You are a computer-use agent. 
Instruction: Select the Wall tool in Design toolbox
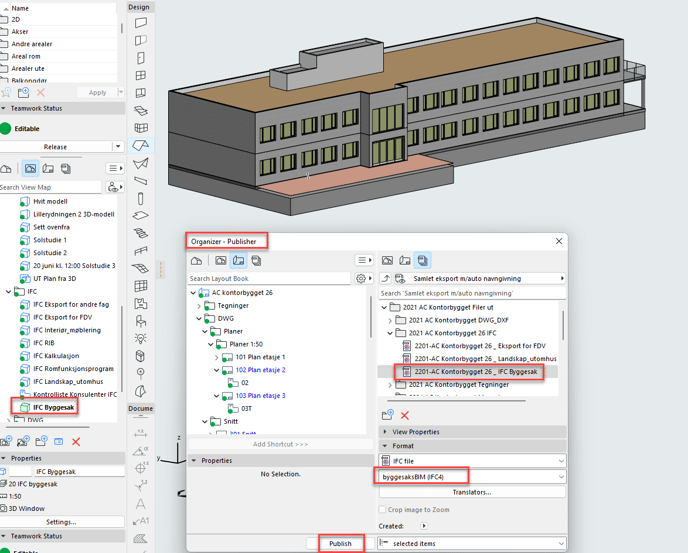(x=141, y=22)
